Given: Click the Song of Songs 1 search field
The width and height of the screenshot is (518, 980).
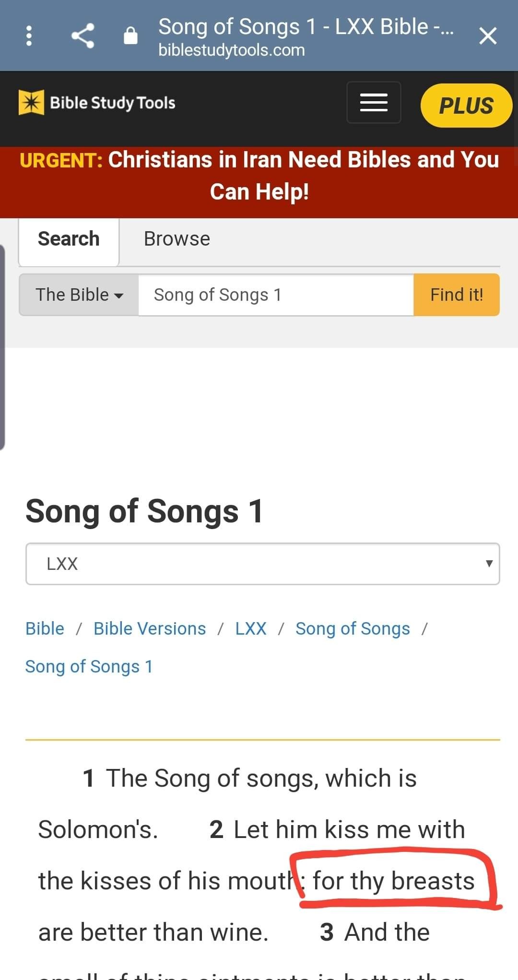Looking at the screenshot, I should 276,295.
